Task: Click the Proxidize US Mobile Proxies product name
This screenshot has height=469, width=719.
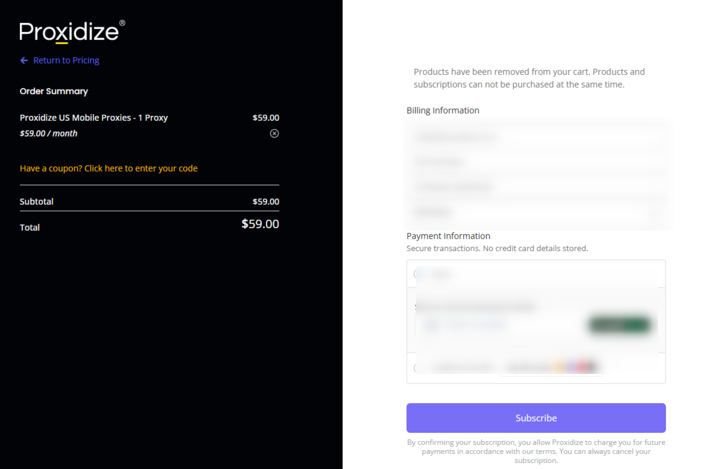Action: 94,118
